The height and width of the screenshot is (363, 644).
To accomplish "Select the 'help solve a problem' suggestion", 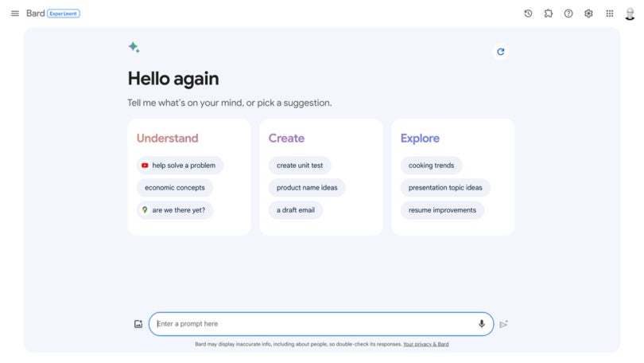I will click(x=180, y=166).
